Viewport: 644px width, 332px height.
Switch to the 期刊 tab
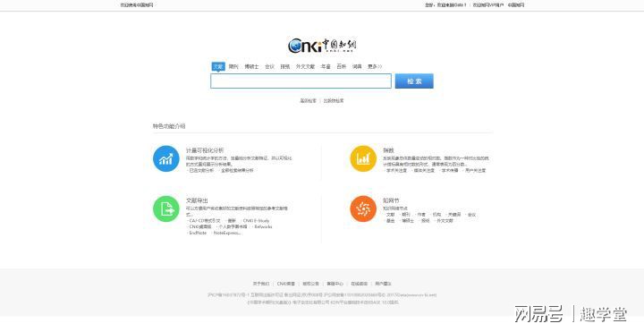(233, 66)
